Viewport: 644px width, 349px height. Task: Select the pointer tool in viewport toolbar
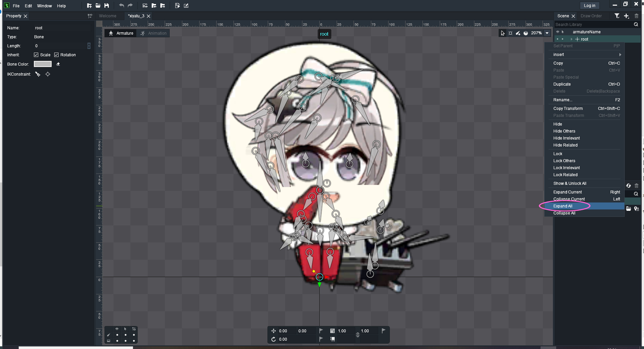(503, 33)
